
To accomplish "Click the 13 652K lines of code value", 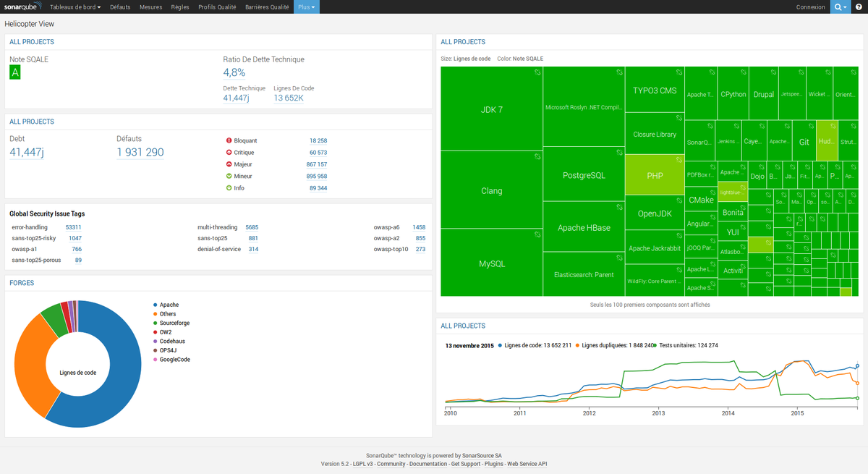I will tap(289, 98).
